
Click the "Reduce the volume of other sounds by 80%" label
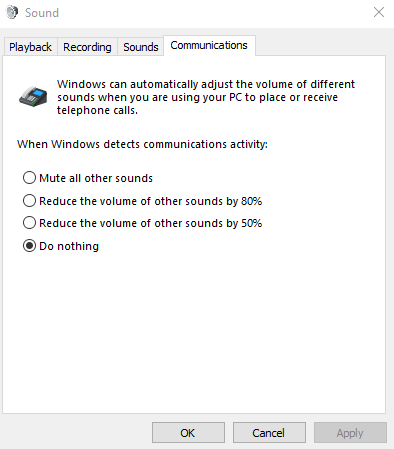(x=151, y=201)
